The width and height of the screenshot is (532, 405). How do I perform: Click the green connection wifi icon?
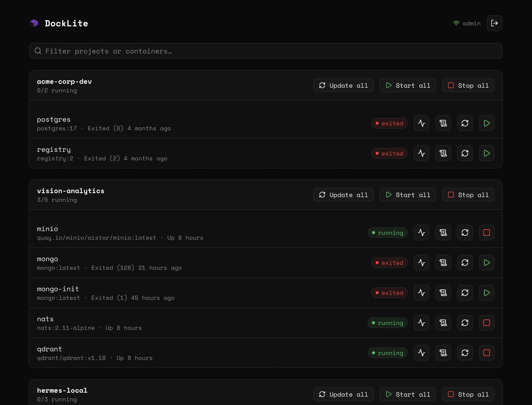[456, 23]
